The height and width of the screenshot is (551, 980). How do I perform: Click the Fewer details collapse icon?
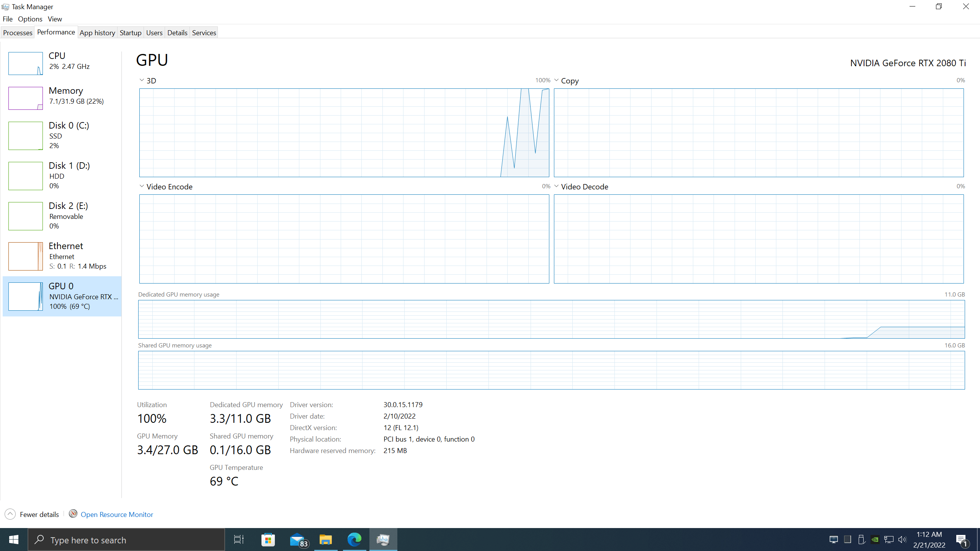pos(10,514)
